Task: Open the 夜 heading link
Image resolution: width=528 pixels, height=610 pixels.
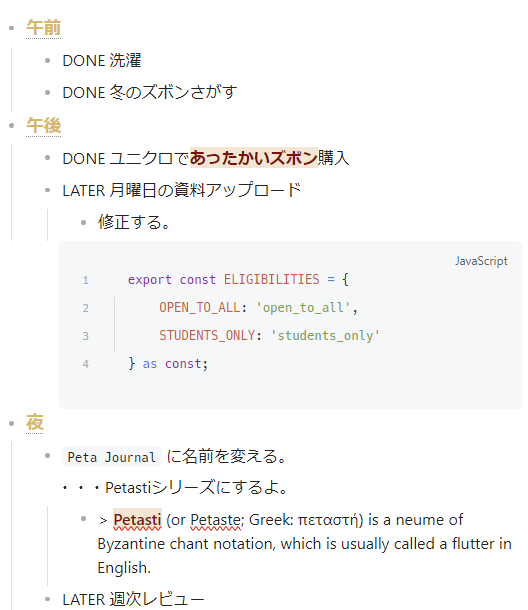Action: pos(35,423)
